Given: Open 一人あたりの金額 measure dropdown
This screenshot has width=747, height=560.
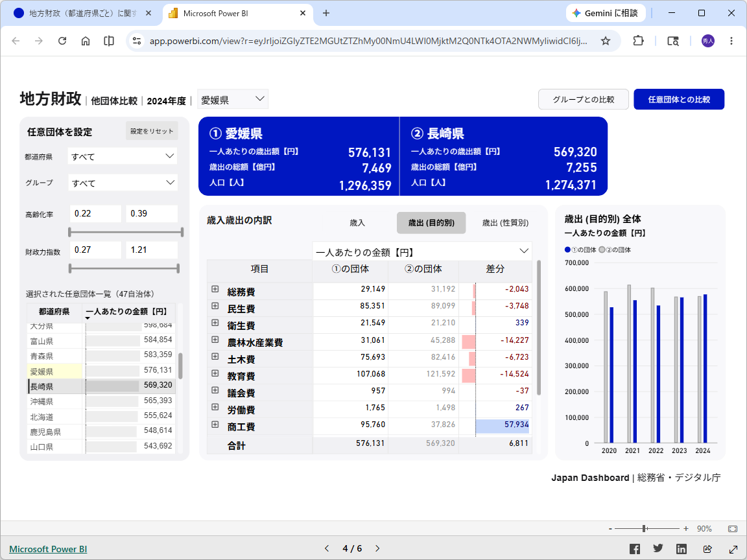Looking at the screenshot, I should point(422,251).
